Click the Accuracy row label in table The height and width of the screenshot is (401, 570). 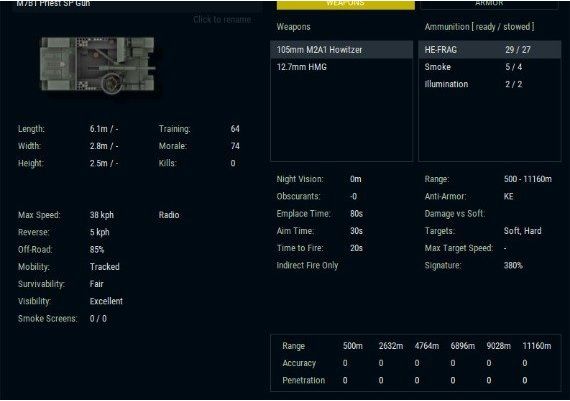click(299, 363)
